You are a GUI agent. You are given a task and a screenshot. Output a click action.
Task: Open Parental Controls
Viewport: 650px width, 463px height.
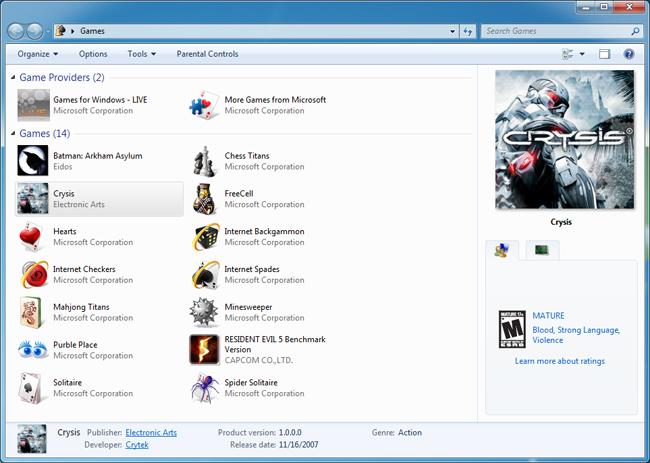[x=207, y=54]
